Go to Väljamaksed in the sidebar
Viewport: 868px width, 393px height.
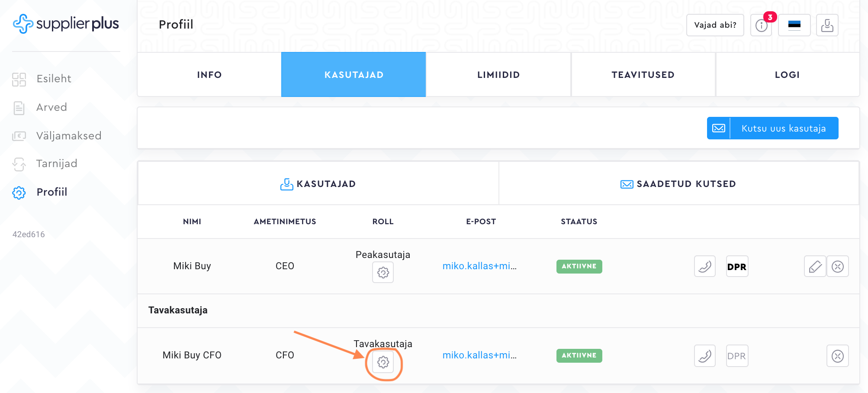point(68,136)
